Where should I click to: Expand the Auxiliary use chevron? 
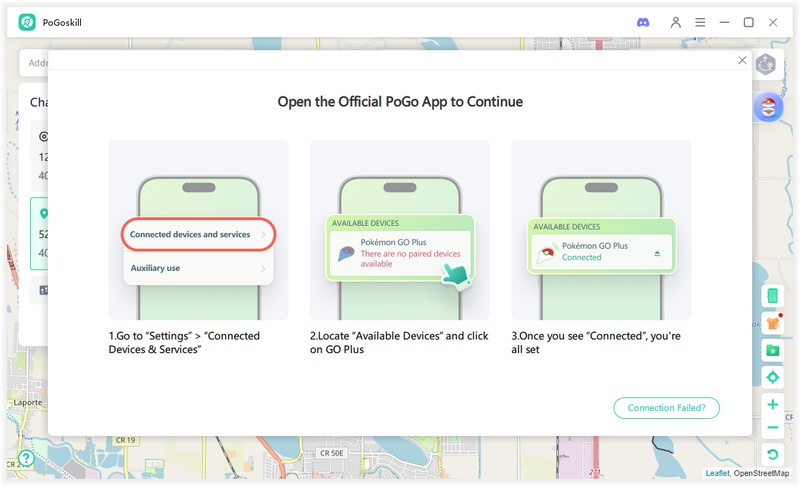(x=263, y=268)
